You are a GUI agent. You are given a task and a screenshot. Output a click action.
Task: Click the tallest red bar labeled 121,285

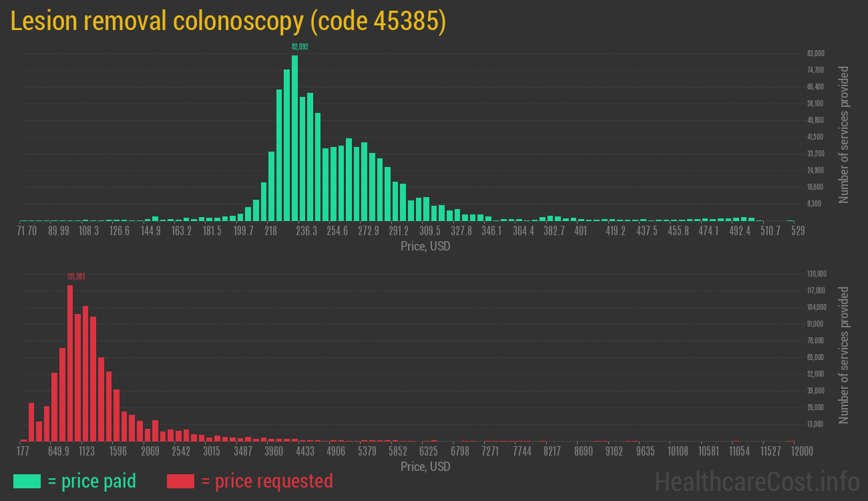coord(70,361)
